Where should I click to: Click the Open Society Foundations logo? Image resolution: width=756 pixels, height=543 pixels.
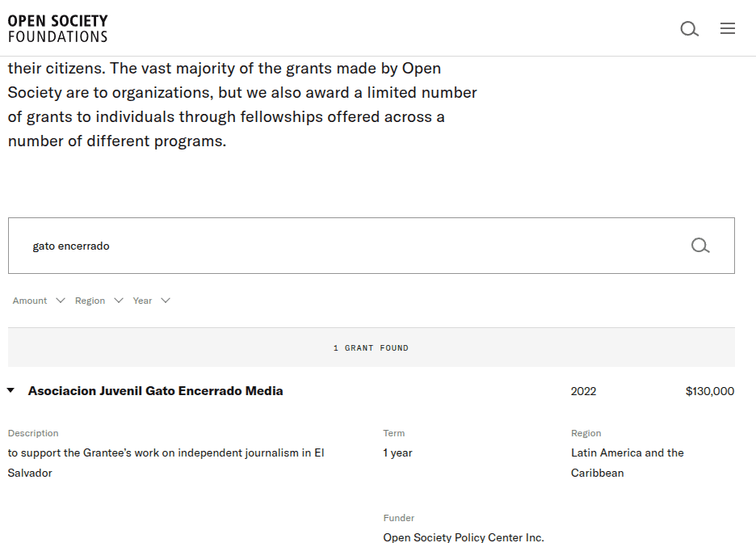coord(57,28)
